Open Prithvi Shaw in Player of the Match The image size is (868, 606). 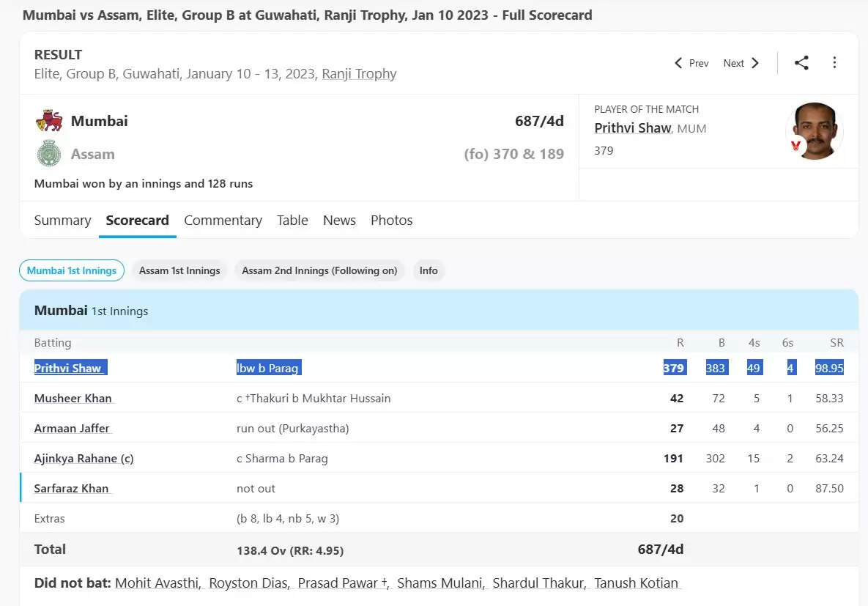coord(632,128)
